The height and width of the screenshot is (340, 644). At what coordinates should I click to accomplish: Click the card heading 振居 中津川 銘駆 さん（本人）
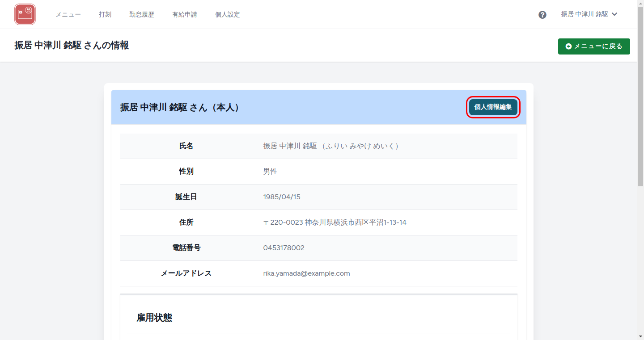(180, 108)
